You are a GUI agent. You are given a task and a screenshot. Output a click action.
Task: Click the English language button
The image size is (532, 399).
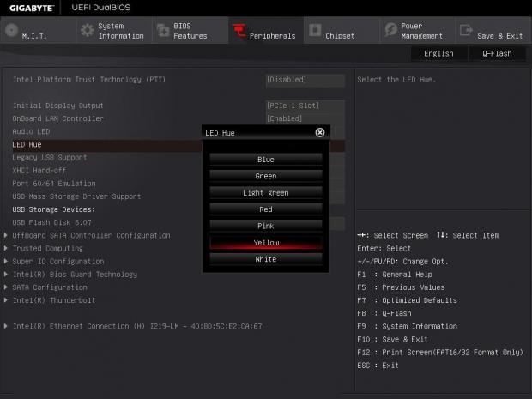tap(438, 53)
